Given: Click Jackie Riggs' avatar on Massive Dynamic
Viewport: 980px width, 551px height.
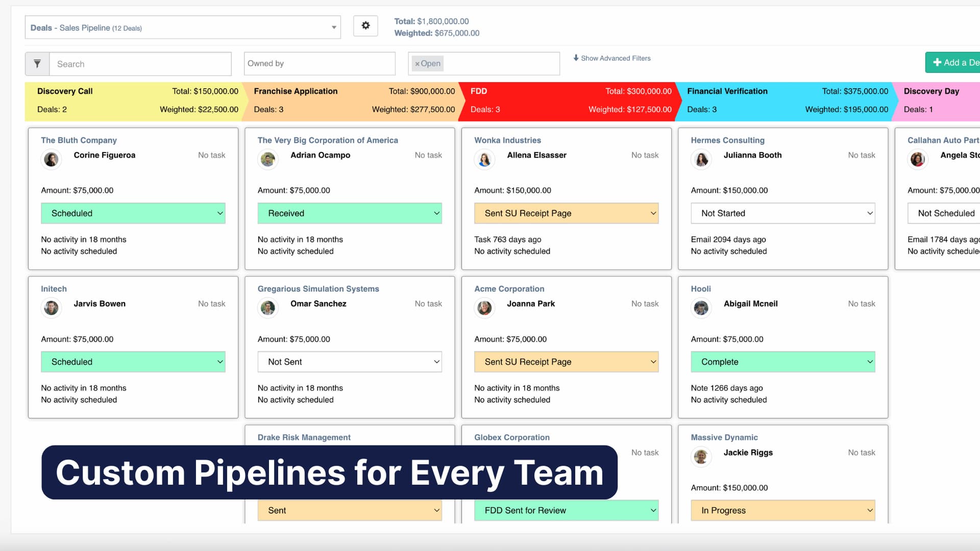Looking at the screenshot, I should click(x=701, y=457).
